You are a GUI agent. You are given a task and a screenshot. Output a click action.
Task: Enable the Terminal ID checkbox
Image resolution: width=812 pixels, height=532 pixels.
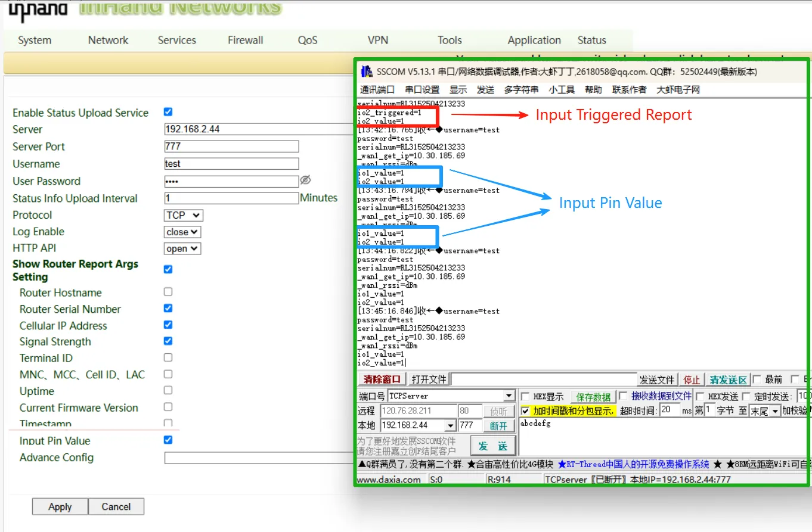coord(168,357)
